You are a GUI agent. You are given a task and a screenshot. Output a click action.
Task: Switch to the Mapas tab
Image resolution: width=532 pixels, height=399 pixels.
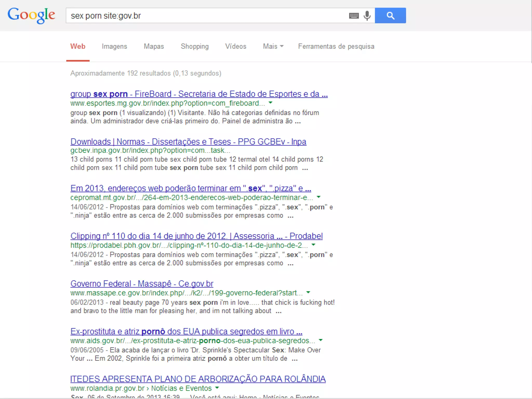154,47
